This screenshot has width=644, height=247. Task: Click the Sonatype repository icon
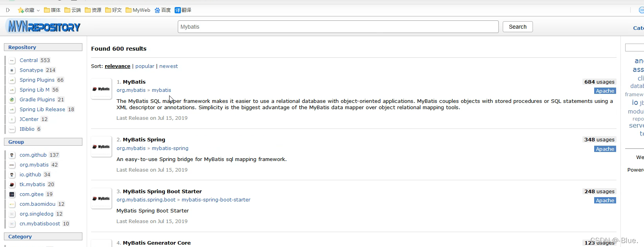12,70
